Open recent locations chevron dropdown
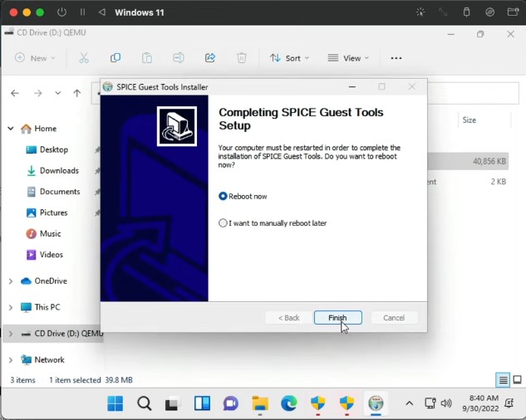This screenshot has height=420, width=526. coord(58,93)
